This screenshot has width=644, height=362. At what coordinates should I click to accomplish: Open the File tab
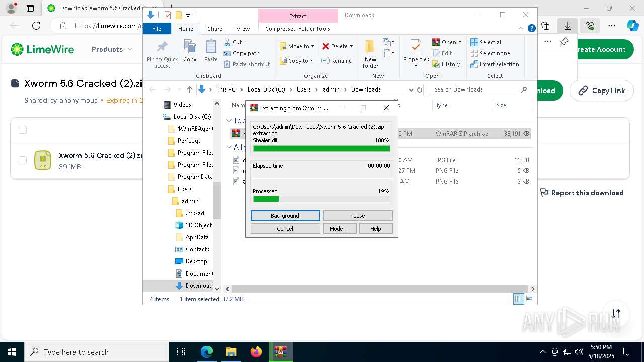tap(157, 29)
